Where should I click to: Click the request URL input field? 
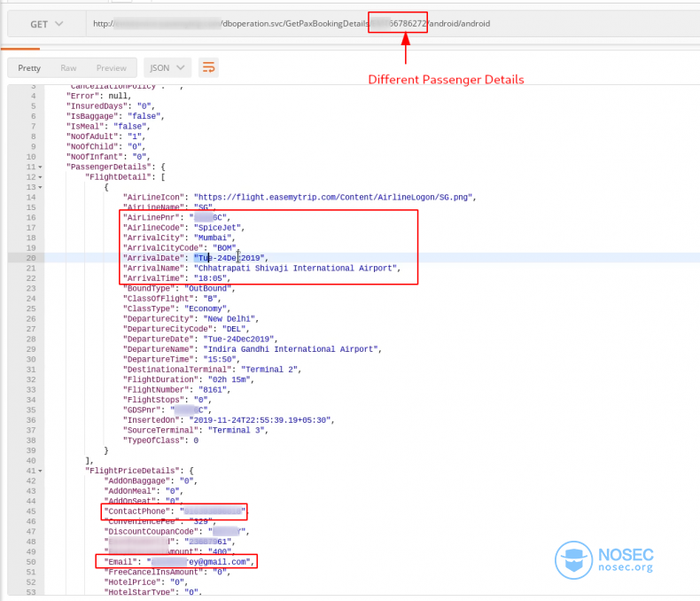(x=393, y=24)
